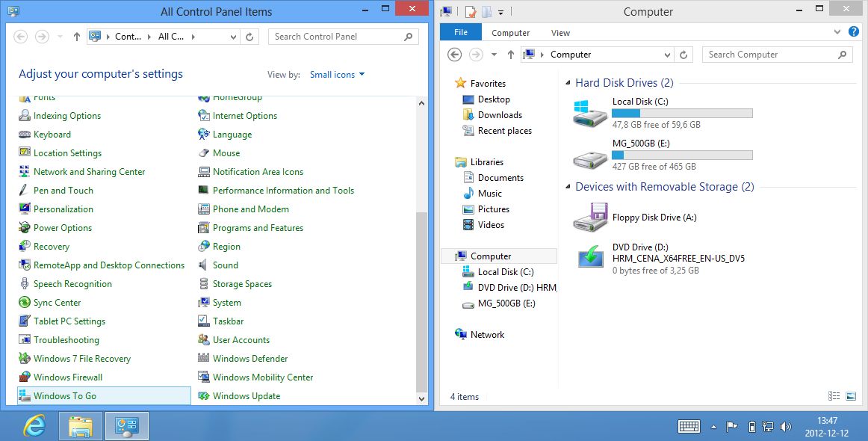Screen dimensions: 868x441
Task: Click the network icon in system tray
Action: coord(768,427)
